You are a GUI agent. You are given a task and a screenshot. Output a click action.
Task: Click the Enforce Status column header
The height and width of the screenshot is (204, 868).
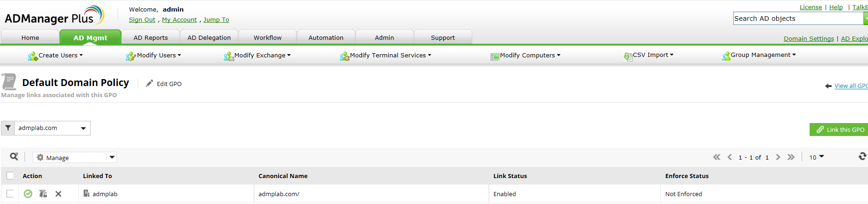[x=687, y=176]
